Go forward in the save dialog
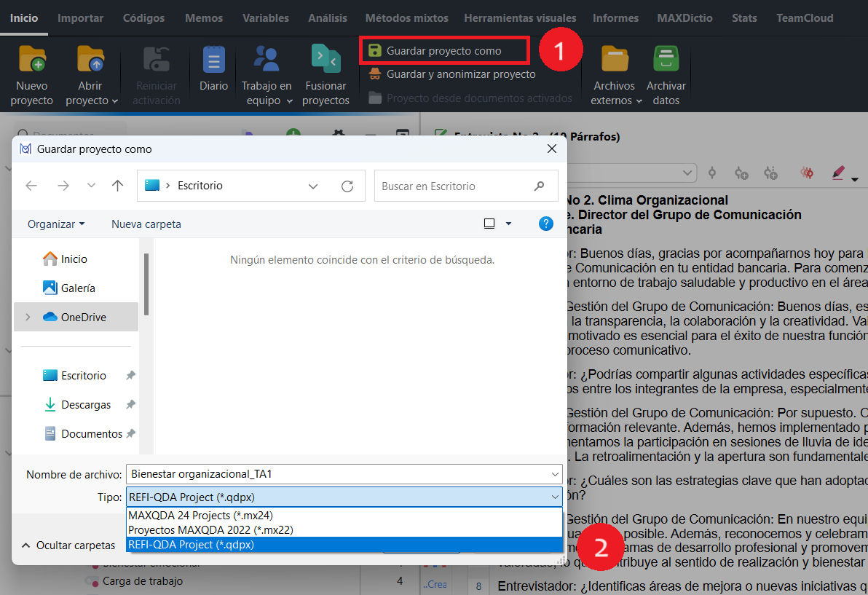The height and width of the screenshot is (595, 868). tap(63, 186)
